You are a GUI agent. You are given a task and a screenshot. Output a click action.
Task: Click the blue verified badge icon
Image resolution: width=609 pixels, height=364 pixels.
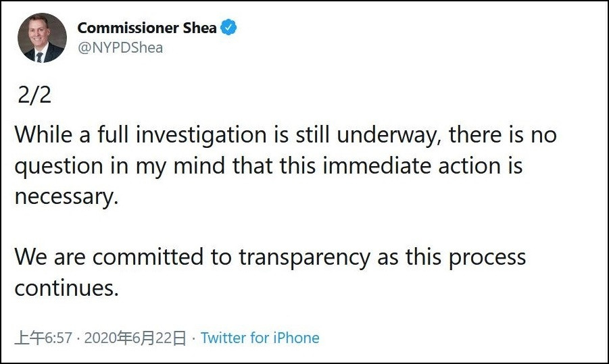[230, 28]
